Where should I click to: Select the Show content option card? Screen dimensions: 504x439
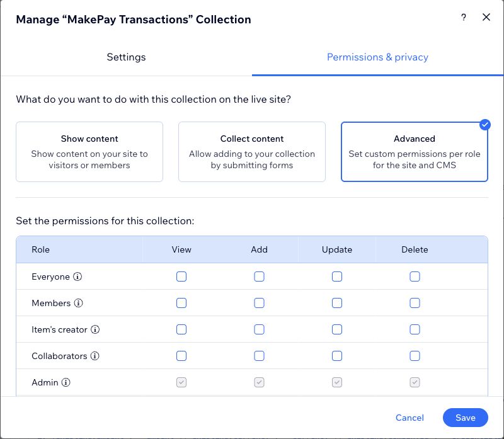point(89,152)
